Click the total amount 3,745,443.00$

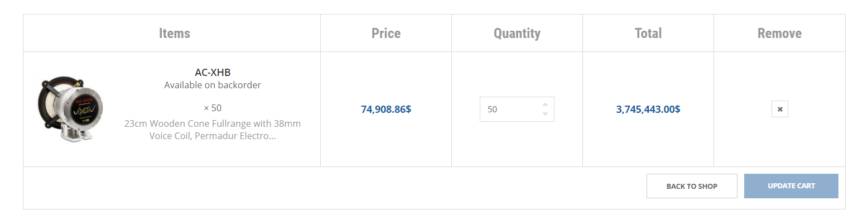648,109
